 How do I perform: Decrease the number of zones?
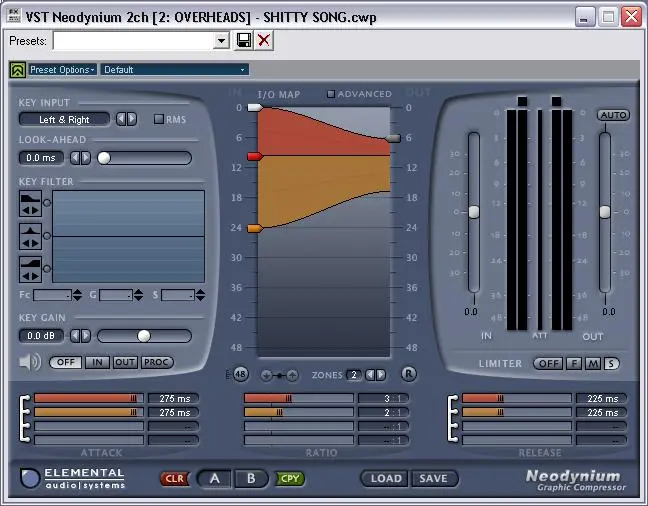(x=370, y=375)
